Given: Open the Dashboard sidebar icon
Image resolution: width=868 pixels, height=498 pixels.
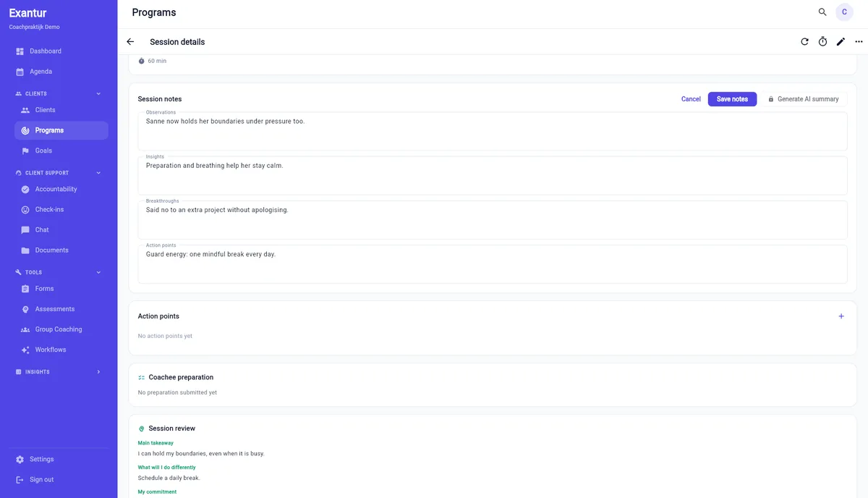Looking at the screenshot, I should pos(20,51).
